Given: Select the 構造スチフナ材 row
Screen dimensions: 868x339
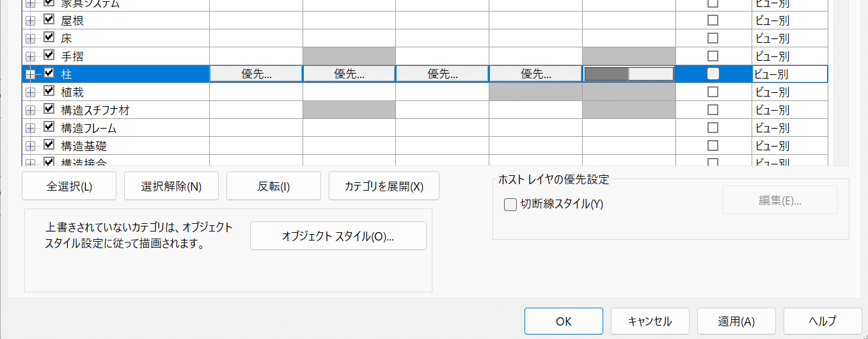Looking at the screenshot, I should click(x=425, y=110).
